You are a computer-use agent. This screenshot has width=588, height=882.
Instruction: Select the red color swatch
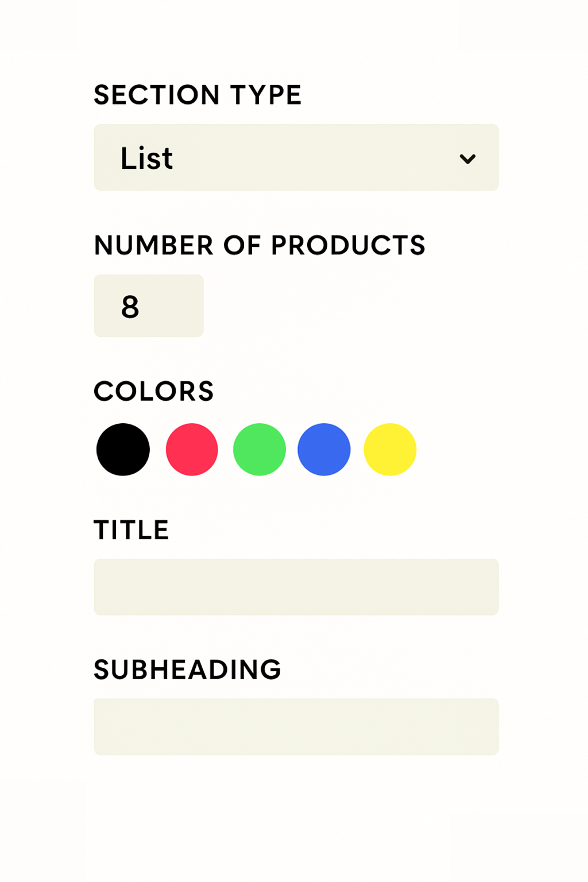point(191,449)
